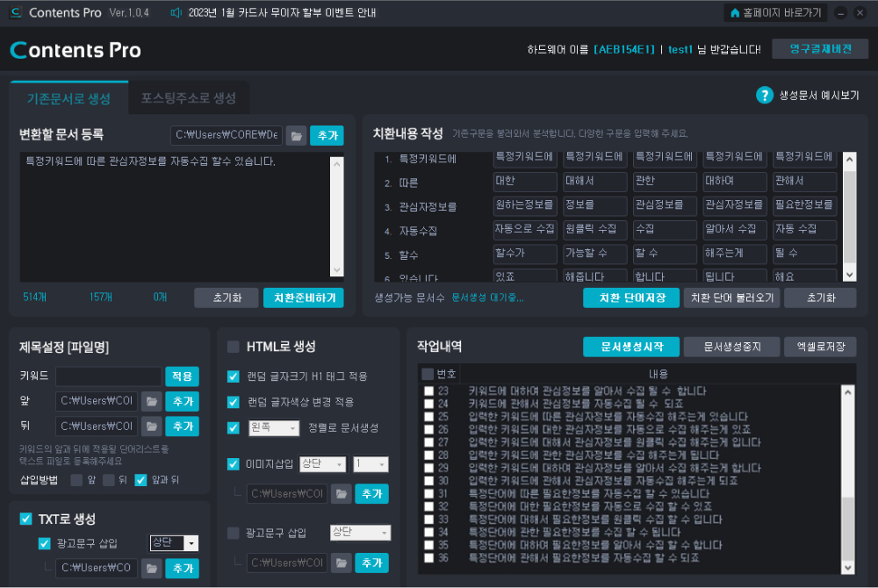
Task: Click 추가 under TXT 광고문구 삽입 path
Action: click(182, 569)
